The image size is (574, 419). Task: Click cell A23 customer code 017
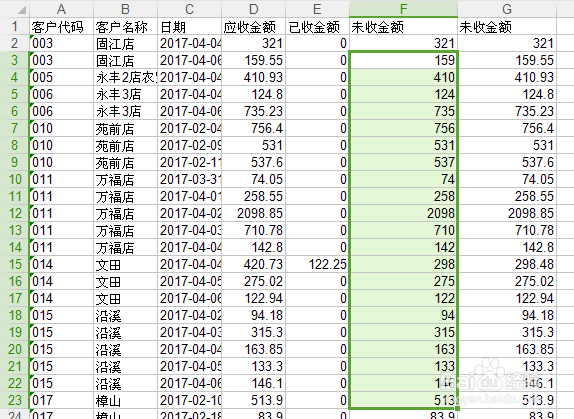pos(62,400)
